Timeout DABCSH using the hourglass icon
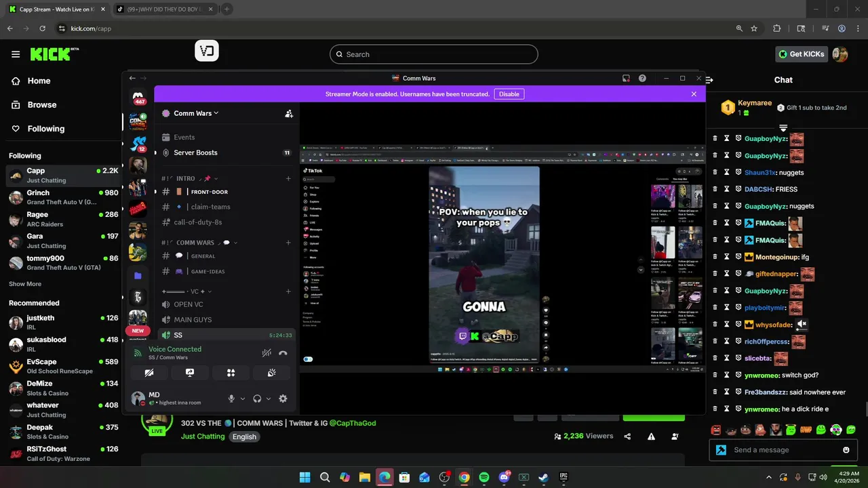Image resolution: width=868 pixels, height=488 pixels. [726, 189]
